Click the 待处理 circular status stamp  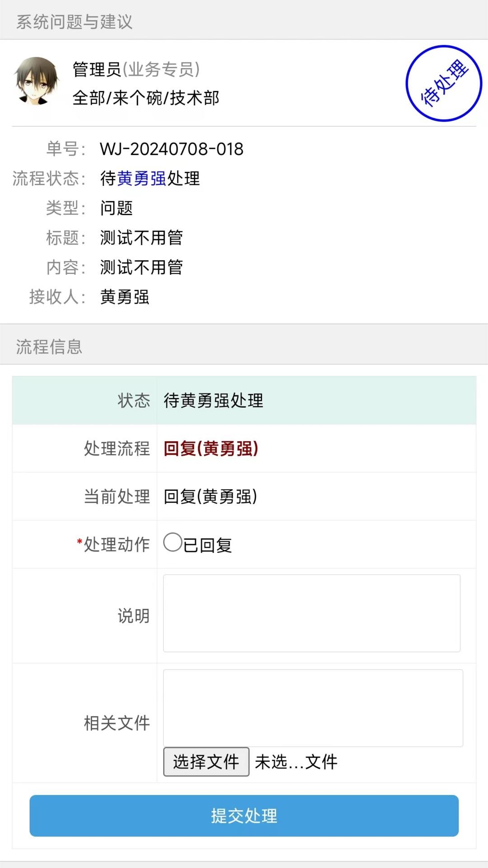443,84
